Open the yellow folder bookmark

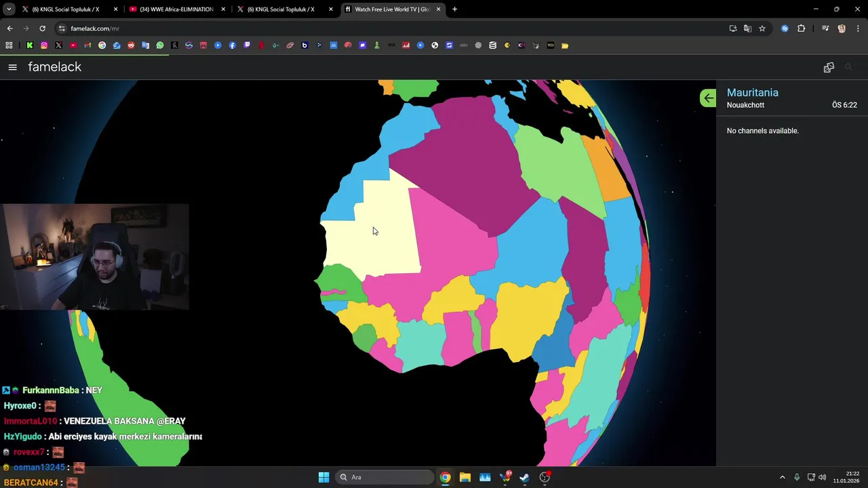[x=564, y=45]
